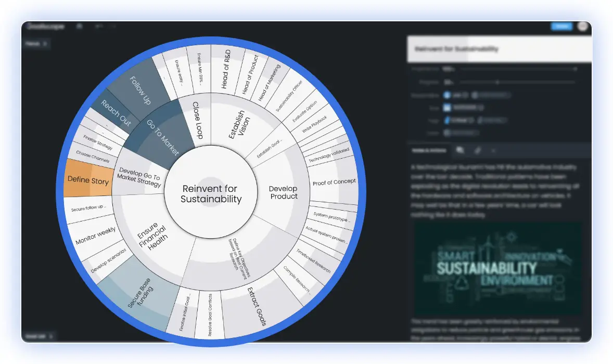Click the home icon in the top bar
Image resolution: width=613 pixels, height=364 pixels.
(79, 26)
